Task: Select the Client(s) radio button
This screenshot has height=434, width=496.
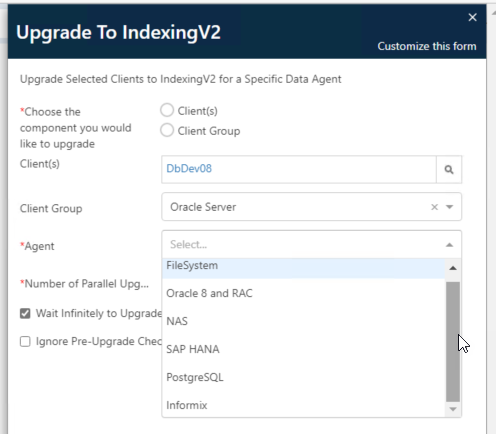Action: tap(167, 110)
